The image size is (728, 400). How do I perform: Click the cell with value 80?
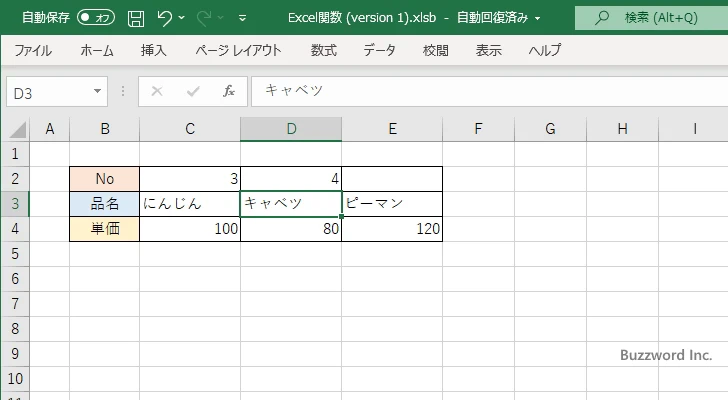291,229
